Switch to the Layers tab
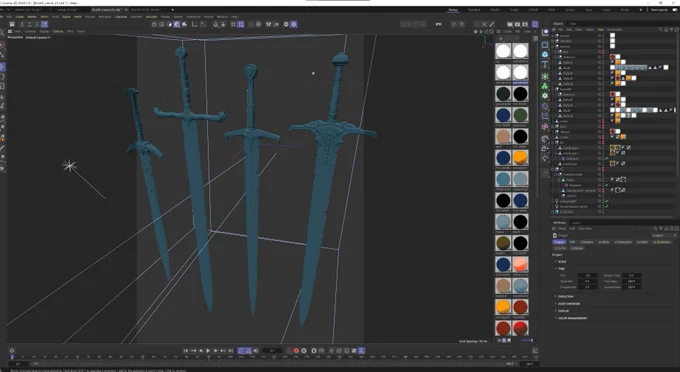This screenshot has width=680, height=372. click(x=576, y=223)
